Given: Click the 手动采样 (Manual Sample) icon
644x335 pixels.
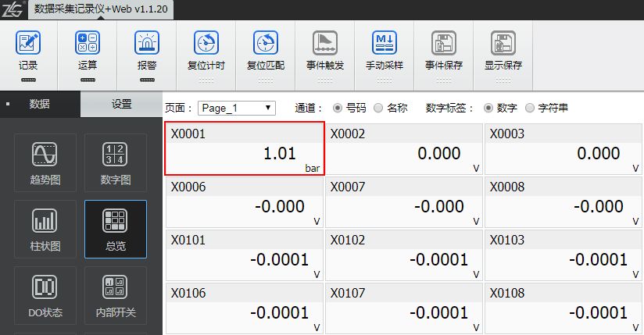Looking at the screenshot, I should tap(384, 44).
